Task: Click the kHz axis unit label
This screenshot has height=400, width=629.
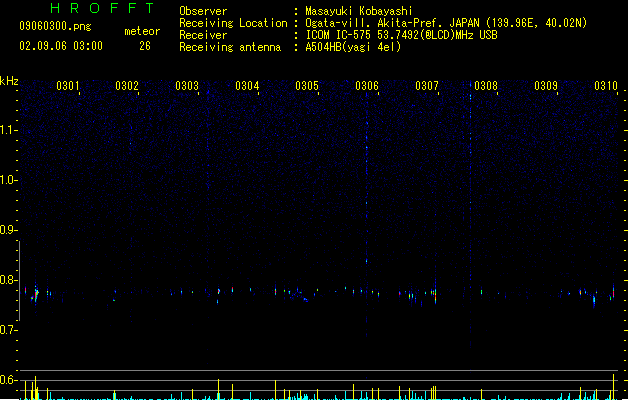Action: [x=9, y=81]
